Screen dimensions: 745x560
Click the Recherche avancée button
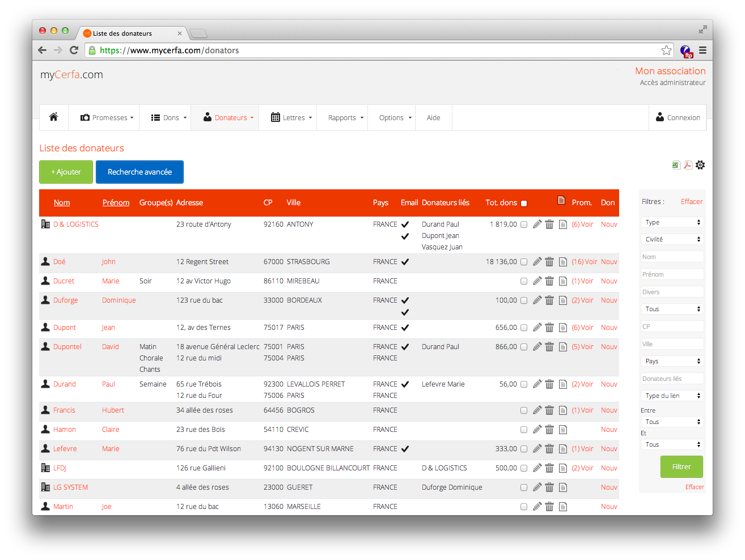[x=139, y=172]
